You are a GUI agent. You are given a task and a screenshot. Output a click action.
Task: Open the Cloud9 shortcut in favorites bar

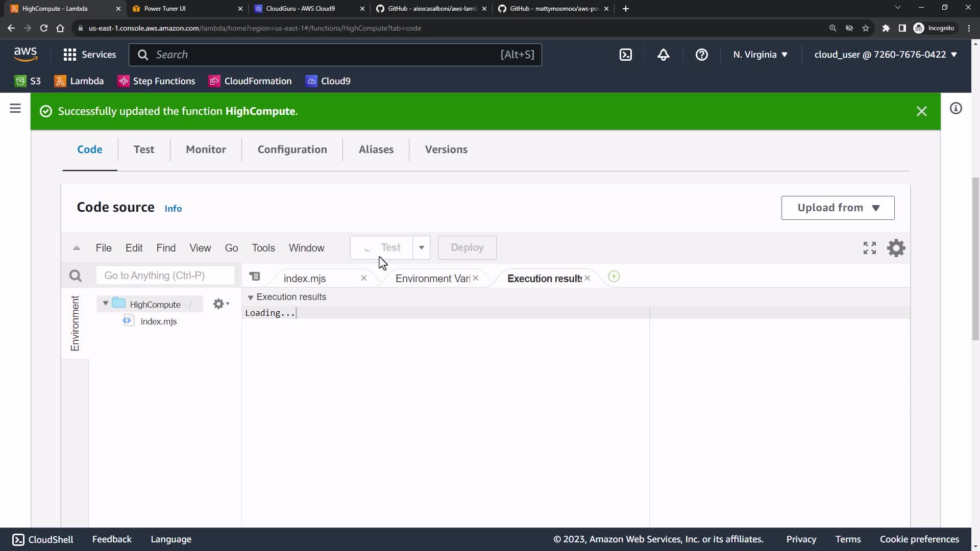328,81
